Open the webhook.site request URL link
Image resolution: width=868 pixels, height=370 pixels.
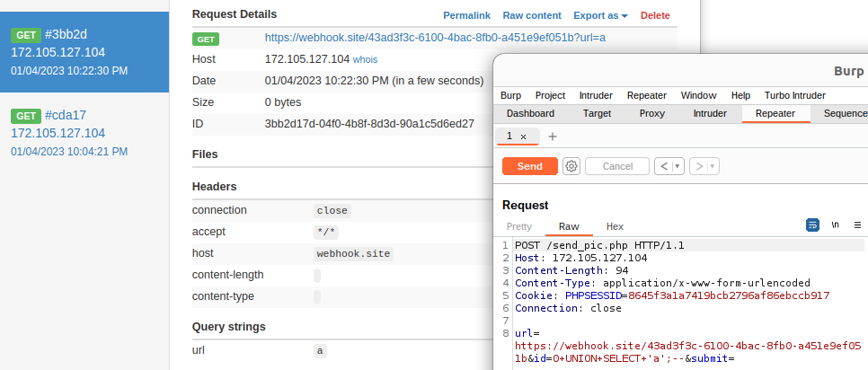pos(435,38)
